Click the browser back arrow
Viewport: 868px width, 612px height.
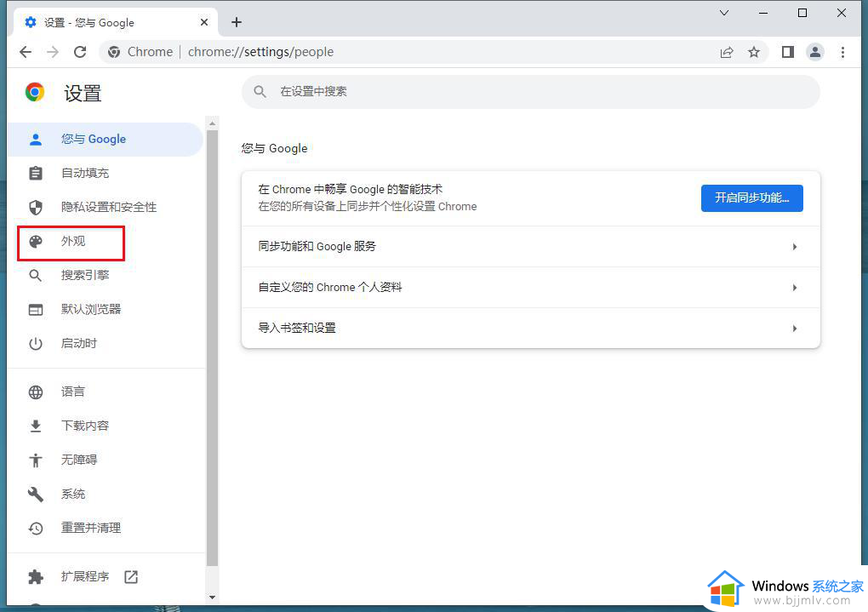click(26, 52)
